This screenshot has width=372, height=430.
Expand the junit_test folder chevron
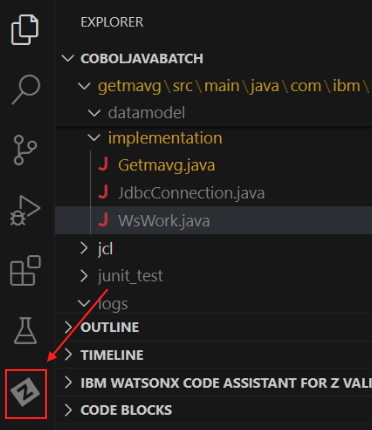[x=84, y=276]
